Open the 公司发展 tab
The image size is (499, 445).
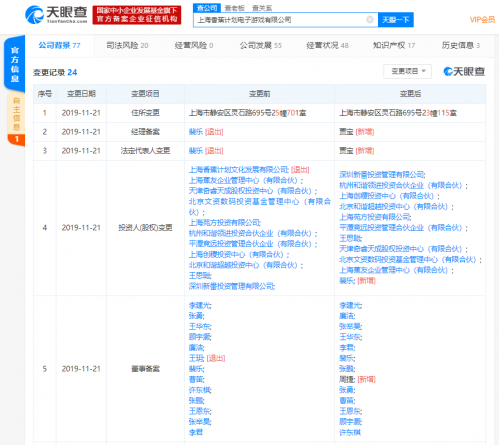point(260,45)
